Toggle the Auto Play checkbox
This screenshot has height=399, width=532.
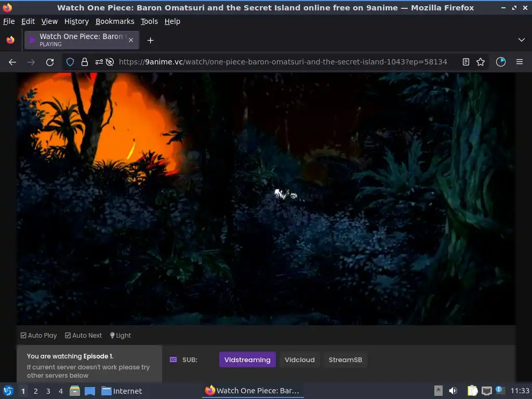pyautogui.click(x=38, y=336)
